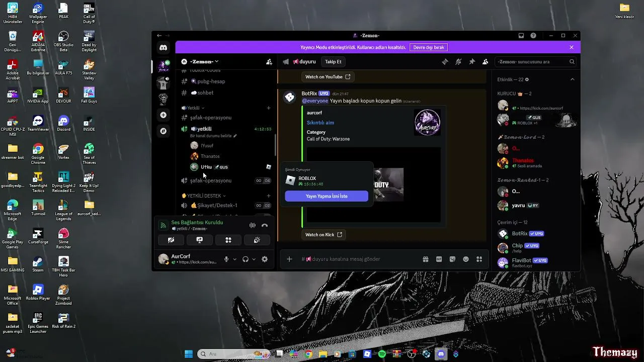
Task: Click the message input for duyuru channel
Action: tap(352, 259)
